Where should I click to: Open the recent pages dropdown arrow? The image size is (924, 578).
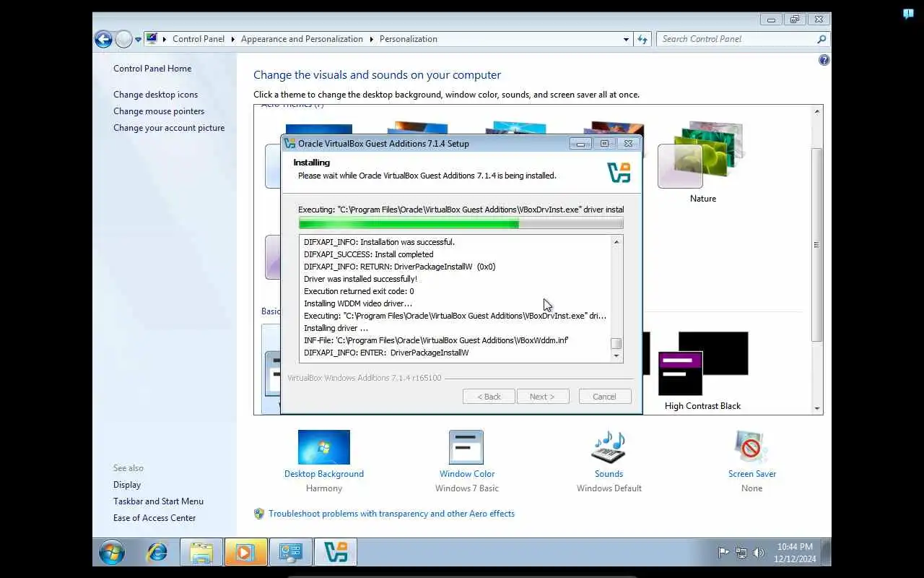138,40
